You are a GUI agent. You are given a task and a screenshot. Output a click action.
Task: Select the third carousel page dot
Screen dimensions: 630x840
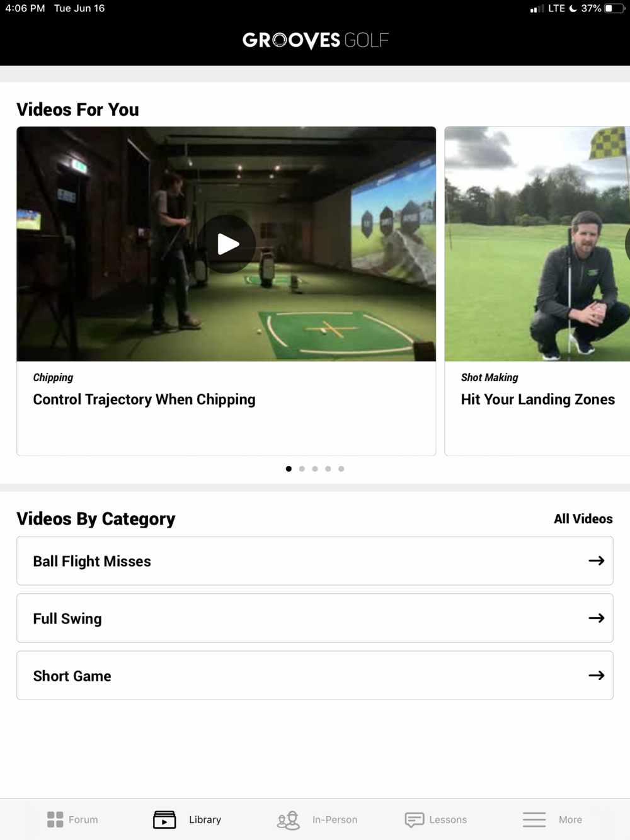(315, 468)
